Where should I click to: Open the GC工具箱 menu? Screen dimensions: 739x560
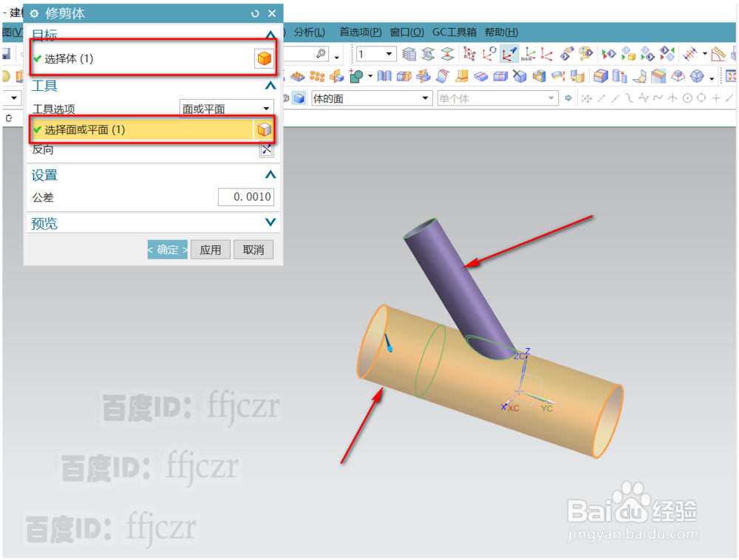click(x=454, y=32)
